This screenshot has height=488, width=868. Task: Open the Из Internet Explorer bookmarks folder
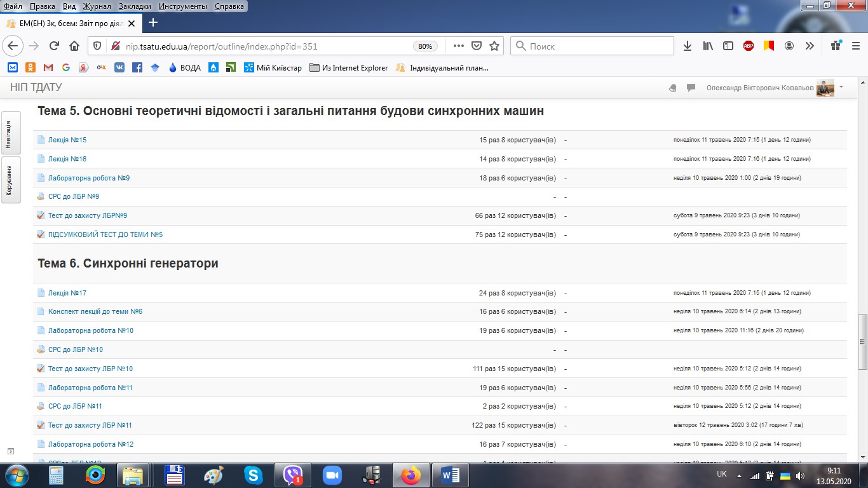(348, 67)
